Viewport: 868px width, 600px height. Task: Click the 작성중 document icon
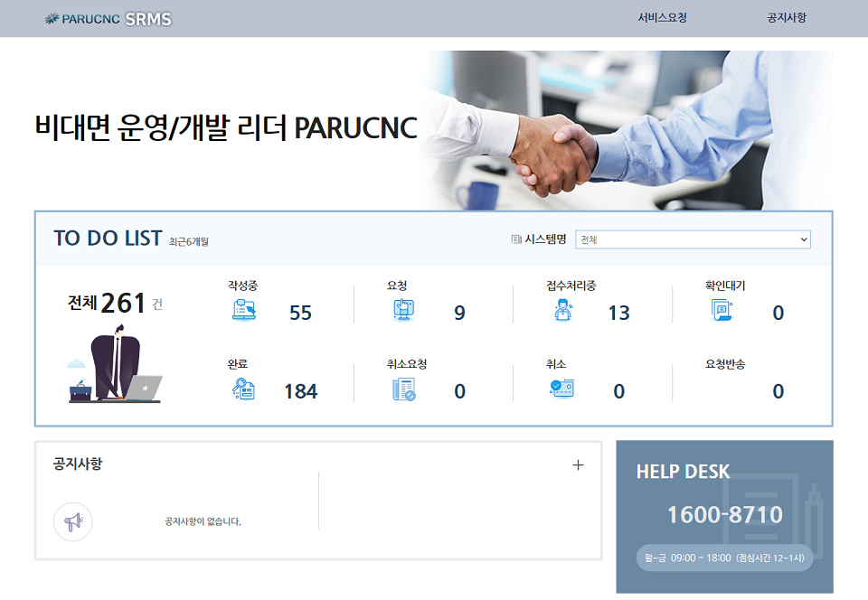click(x=243, y=310)
